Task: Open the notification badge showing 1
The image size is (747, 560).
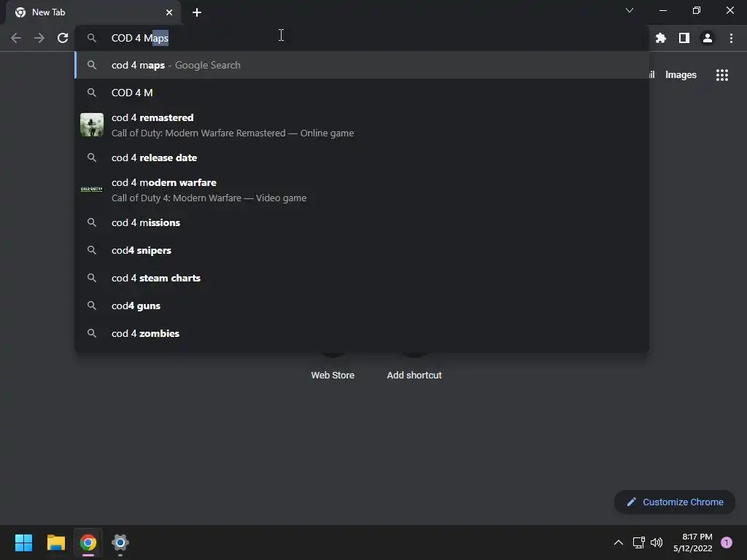Action: 727,542
